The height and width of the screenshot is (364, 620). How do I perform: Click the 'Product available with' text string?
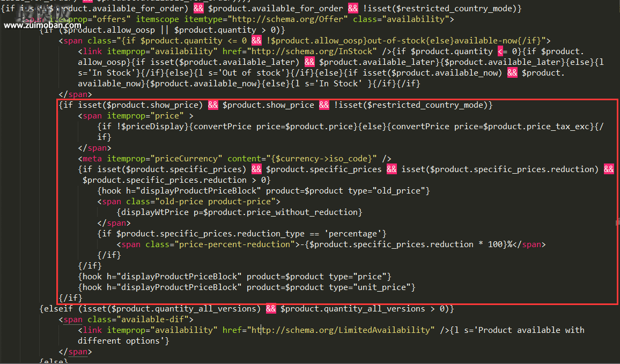click(531, 330)
